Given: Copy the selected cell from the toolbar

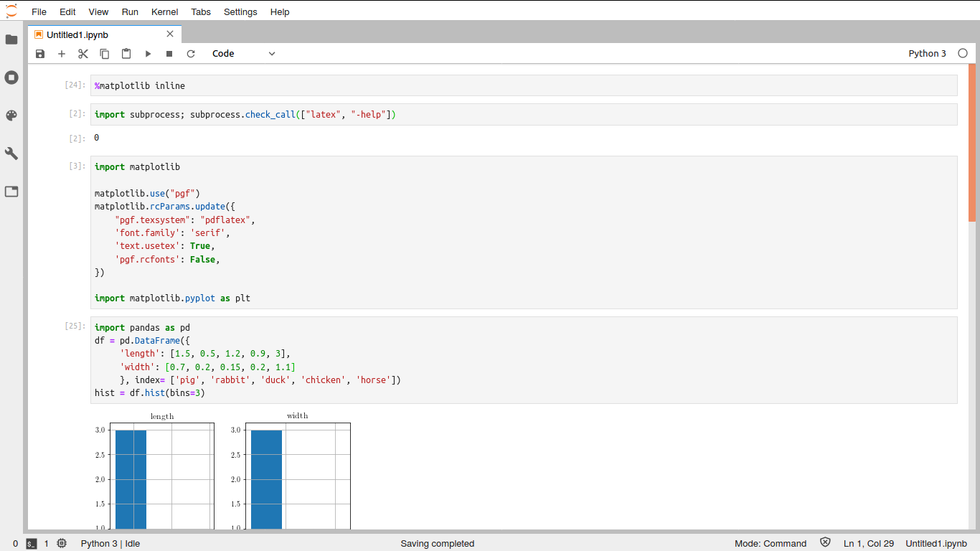Looking at the screenshot, I should click(105, 54).
